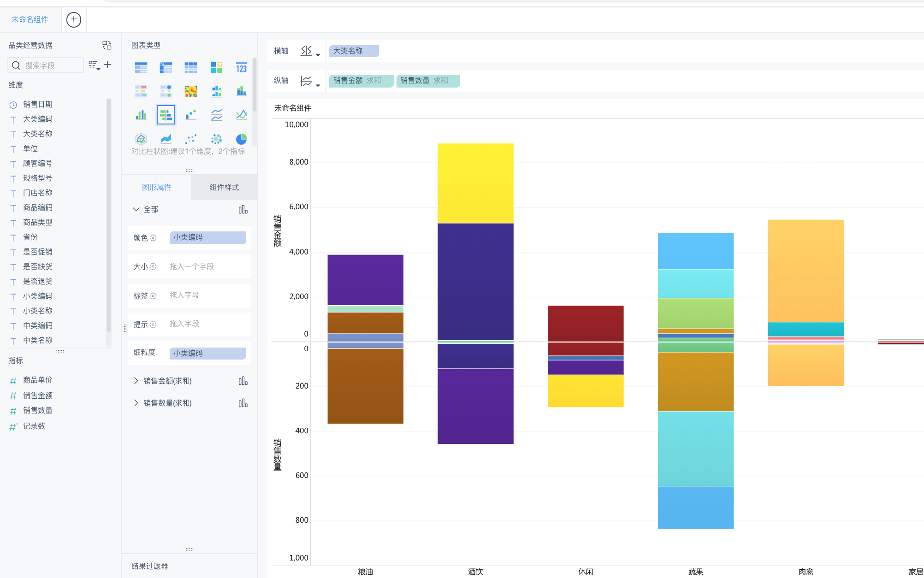Click the dataset switch icon beside 品类经营数据
The width and height of the screenshot is (924, 578).
107,45
